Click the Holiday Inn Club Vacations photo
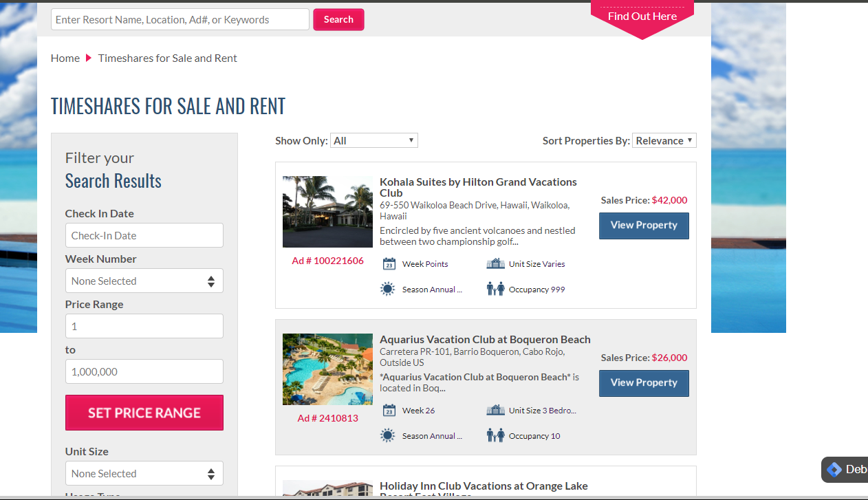Screen dimensions: 868x500 pos(327,490)
